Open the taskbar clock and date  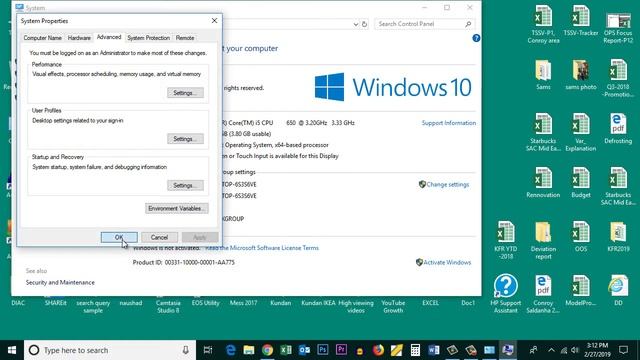(597, 350)
